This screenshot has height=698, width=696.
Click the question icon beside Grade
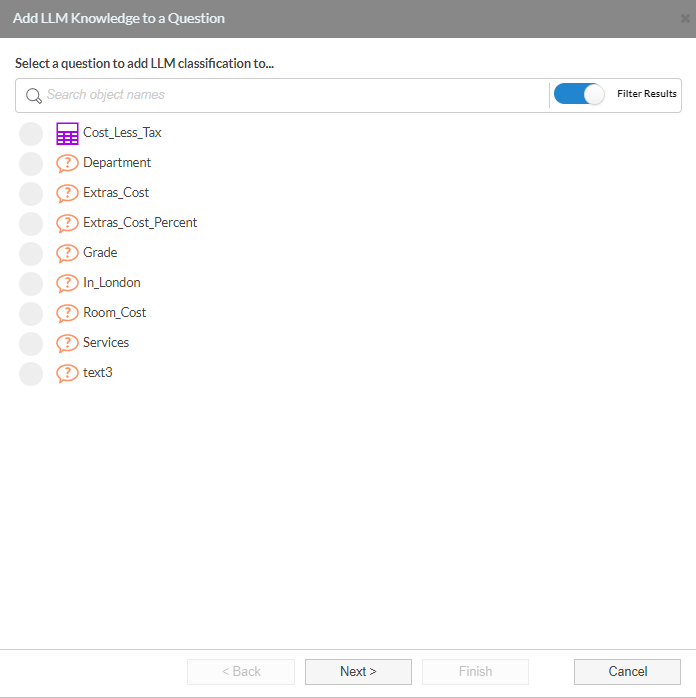[x=67, y=253]
